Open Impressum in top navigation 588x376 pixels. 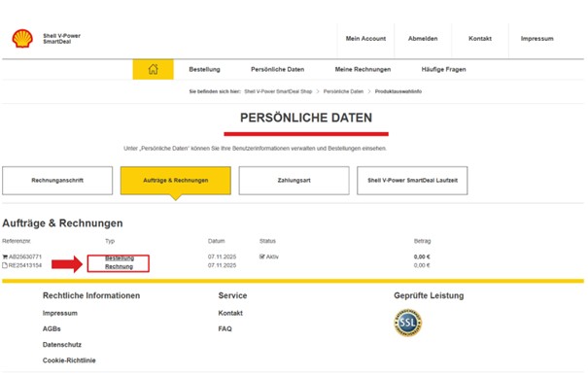[537, 39]
